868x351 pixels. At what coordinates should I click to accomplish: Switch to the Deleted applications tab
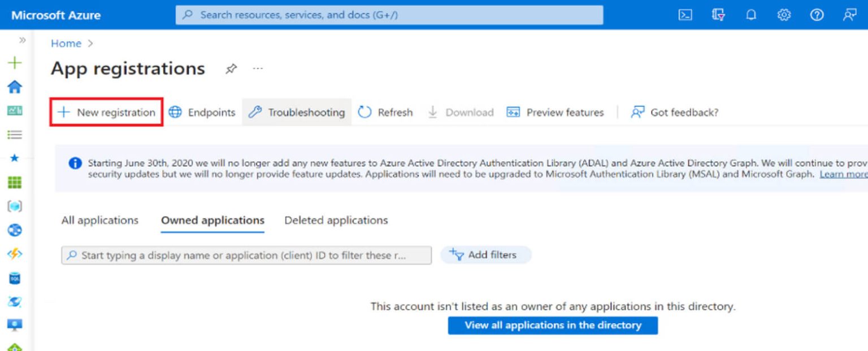335,220
